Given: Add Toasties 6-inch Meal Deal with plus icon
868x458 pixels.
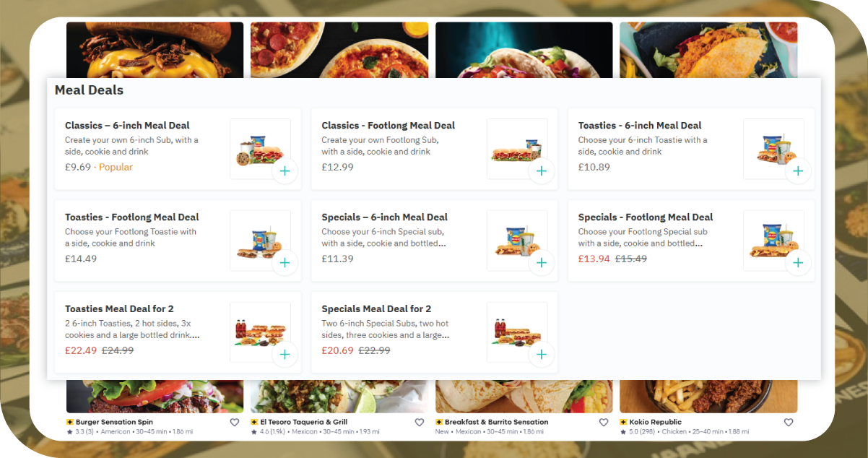Looking at the screenshot, I should (798, 171).
